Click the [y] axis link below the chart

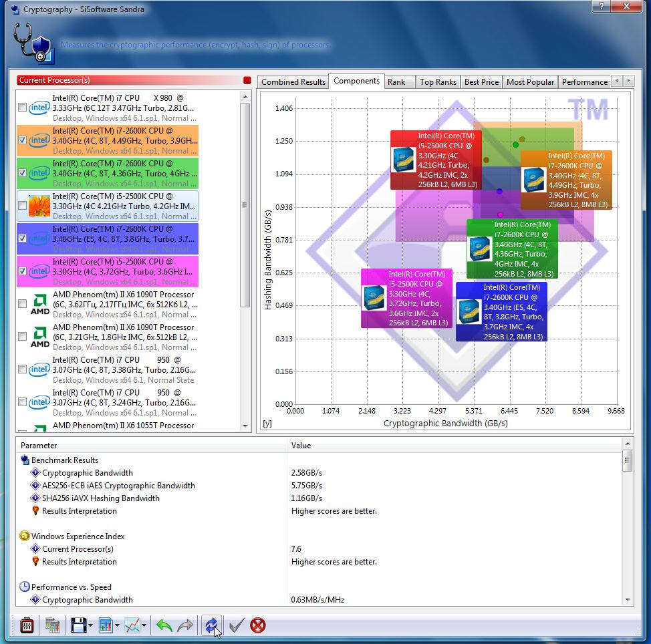tap(267, 424)
